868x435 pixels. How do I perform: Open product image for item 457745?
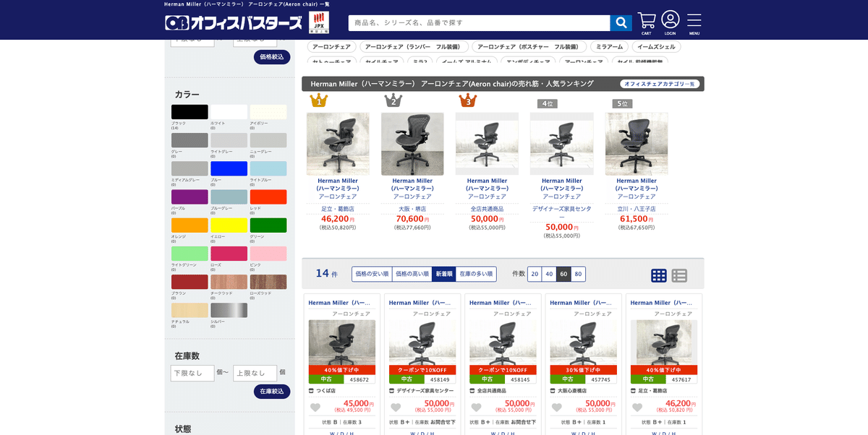coord(584,343)
